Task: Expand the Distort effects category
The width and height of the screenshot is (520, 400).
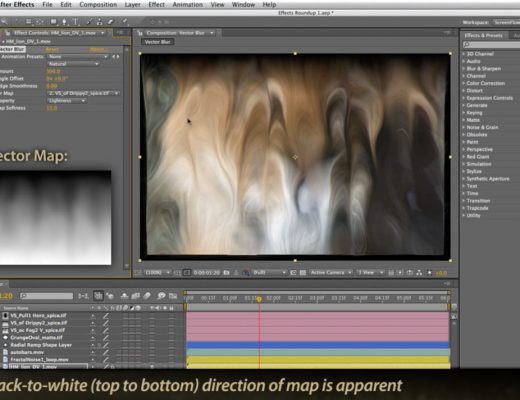Action: click(463, 91)
